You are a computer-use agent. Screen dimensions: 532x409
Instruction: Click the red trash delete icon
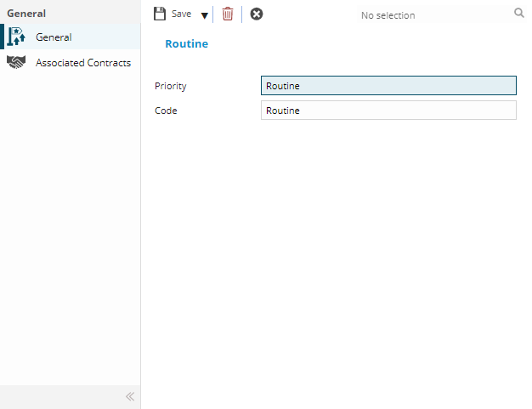(x=228, y=14)
